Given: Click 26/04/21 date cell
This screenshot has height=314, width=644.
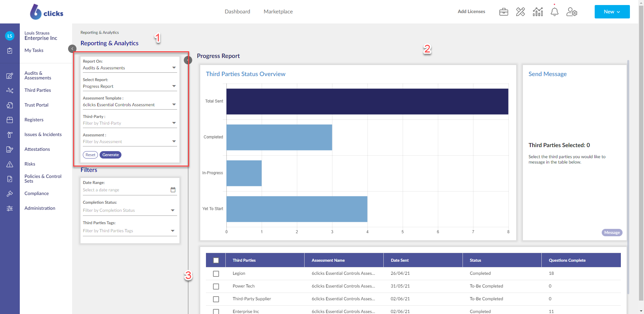Looking at the screenshot, I should (x=400, y=273).
